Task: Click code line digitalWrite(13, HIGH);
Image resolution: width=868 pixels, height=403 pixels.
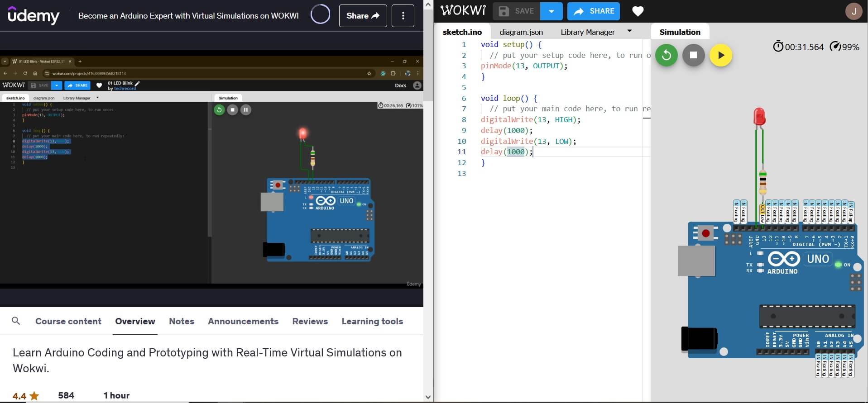Action: click(531, 119)
